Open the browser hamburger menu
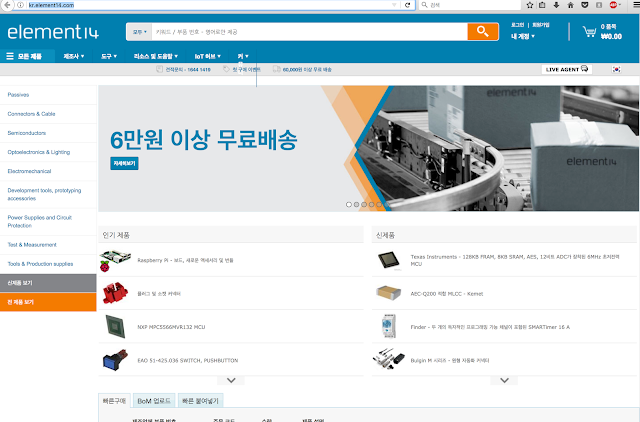Viewport: 640px width, 422px height. click(636, 5)
